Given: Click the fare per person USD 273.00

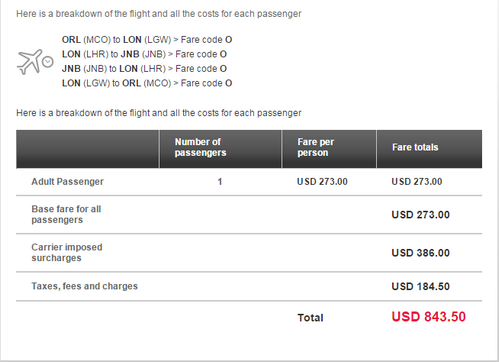Looking at the screenshot, I should pyautogui.click(x=322, y=182).
